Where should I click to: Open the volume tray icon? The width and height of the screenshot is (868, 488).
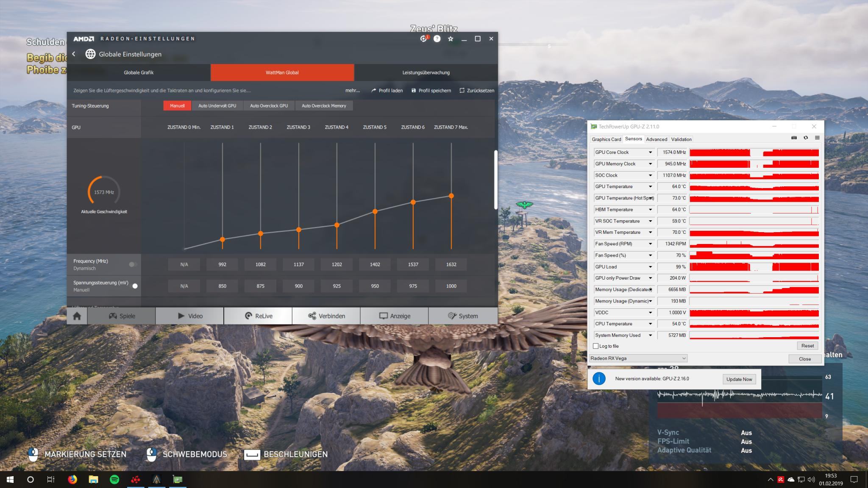tap(811, 480)
